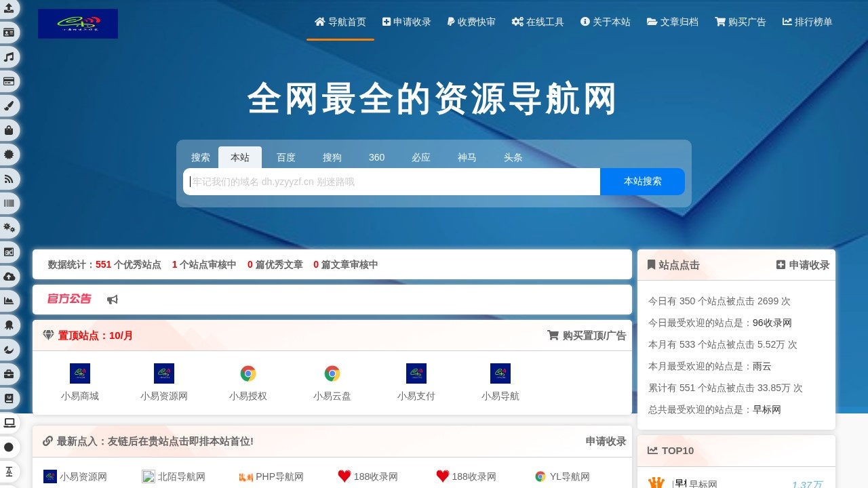Open the area chart sidebar icon

click(9, 301)
